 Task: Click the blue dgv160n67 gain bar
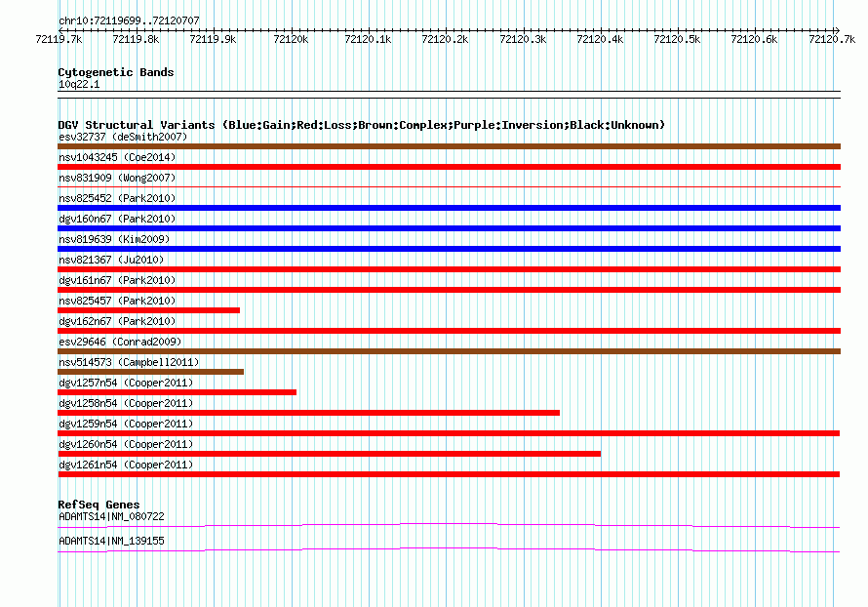449,228
